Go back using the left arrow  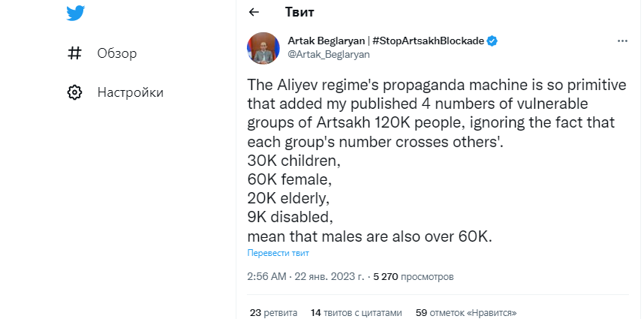coord(254,12)
